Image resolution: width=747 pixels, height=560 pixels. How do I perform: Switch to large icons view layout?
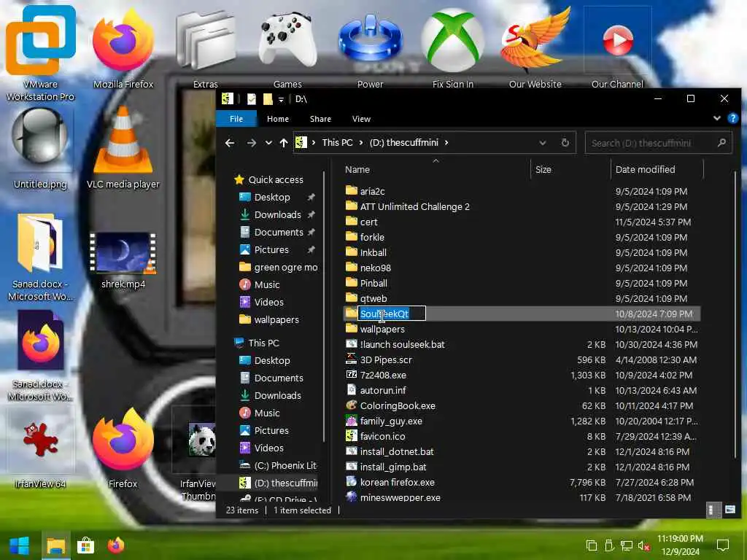[x=729, y=510]
